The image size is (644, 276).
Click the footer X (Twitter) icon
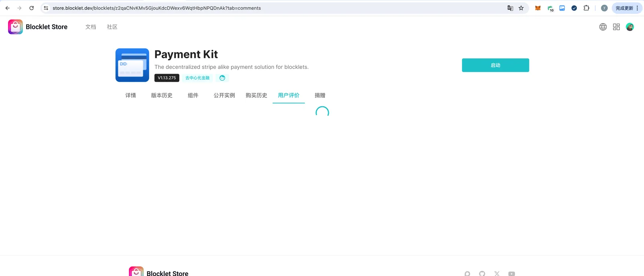(497, 274)
